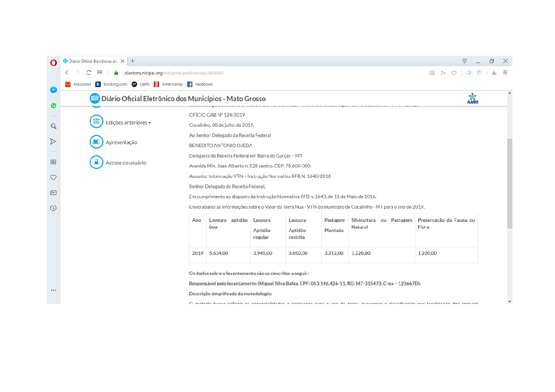Open the History clock icon in sidebar
Image resolution: width=555 pixels, height=392 pixels.
point(53,208)
